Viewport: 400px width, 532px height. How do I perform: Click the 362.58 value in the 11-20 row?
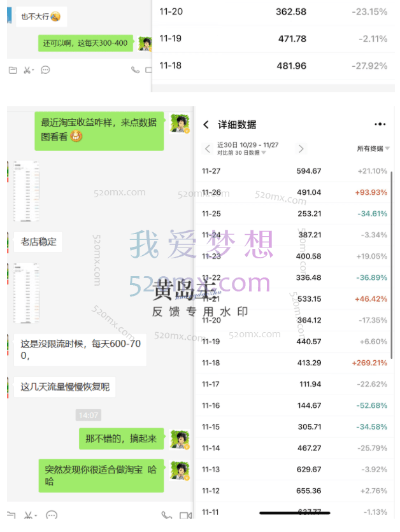(291, 12)
